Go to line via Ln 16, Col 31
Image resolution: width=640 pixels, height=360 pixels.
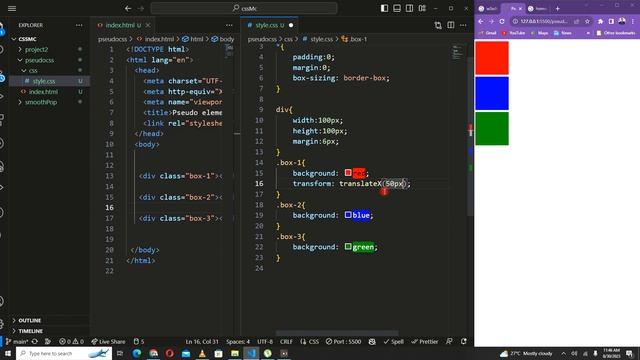(202, 342)
